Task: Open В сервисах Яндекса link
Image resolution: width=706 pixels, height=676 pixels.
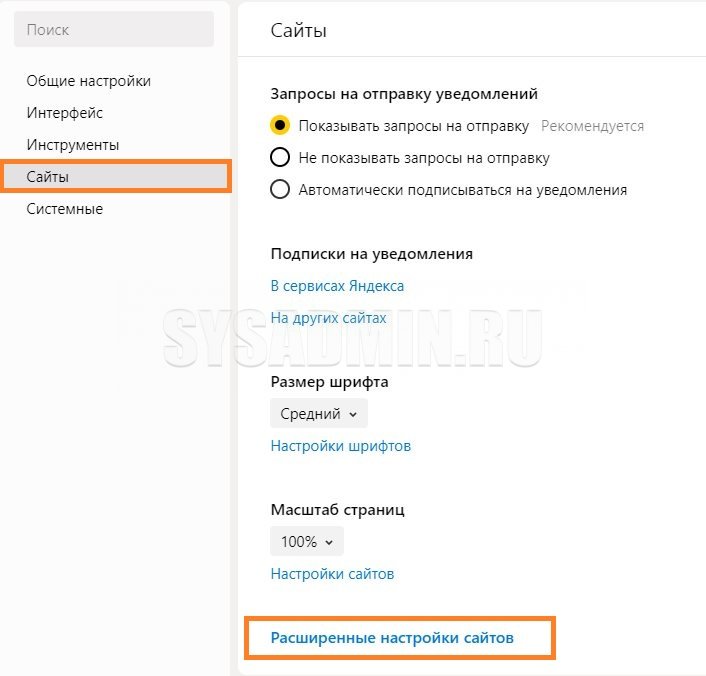Action: pos(337,286)
